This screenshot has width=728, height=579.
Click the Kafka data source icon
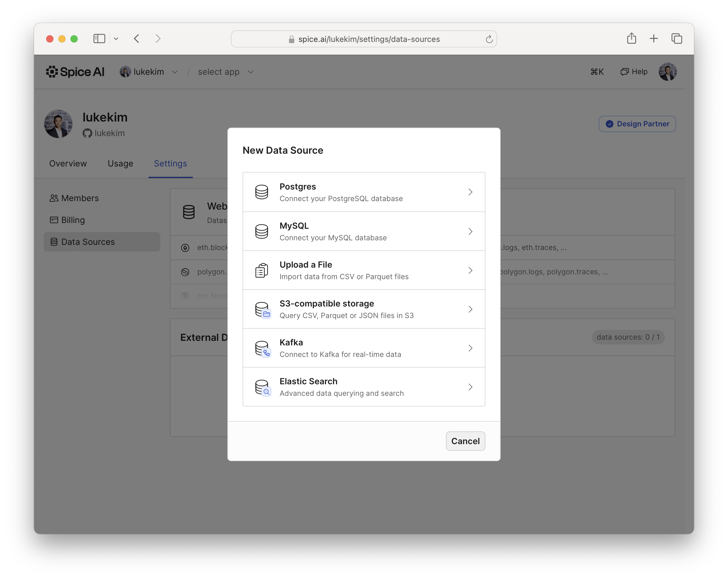(x=262, y=348)
